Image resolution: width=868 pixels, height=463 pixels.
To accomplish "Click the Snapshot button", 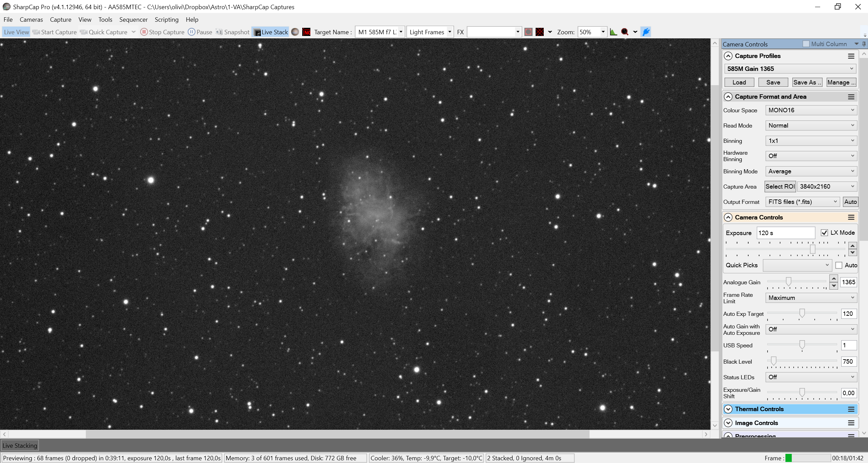I will 233,32.
